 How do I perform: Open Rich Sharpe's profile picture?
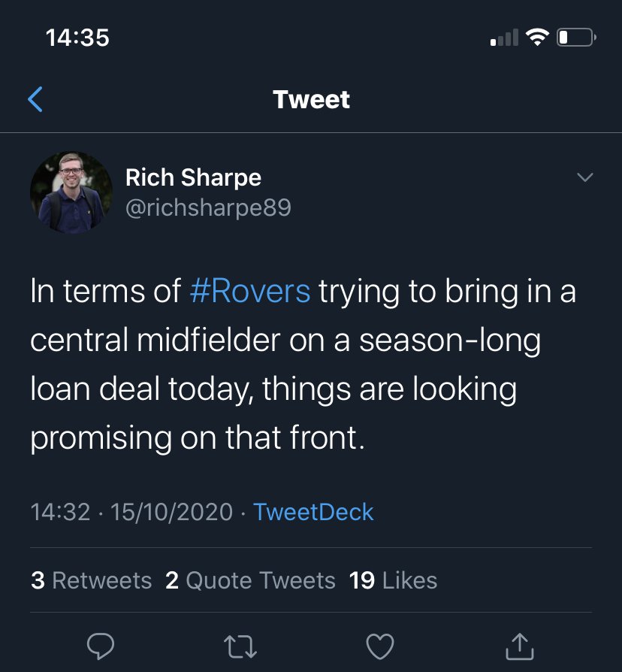coord(71,192)
